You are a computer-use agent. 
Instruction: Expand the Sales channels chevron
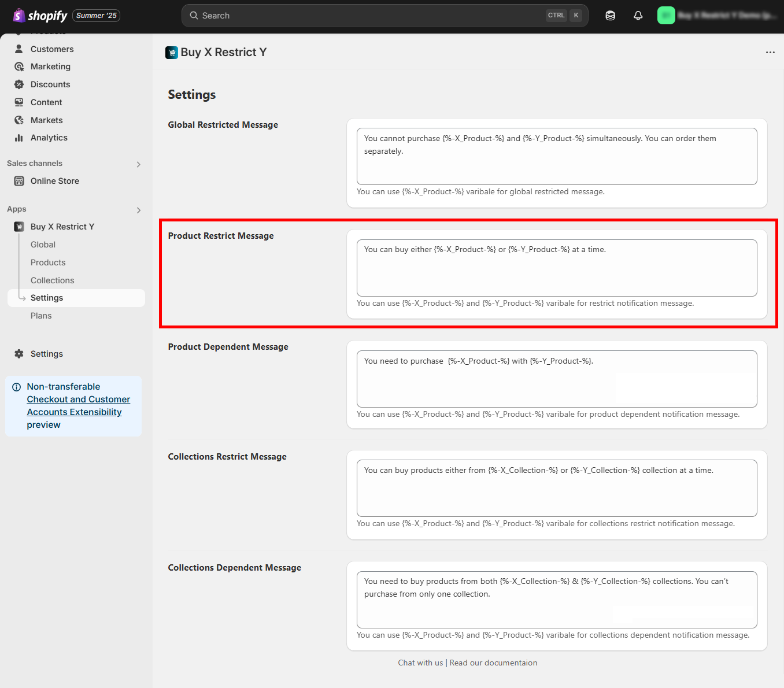pos(138,164)
